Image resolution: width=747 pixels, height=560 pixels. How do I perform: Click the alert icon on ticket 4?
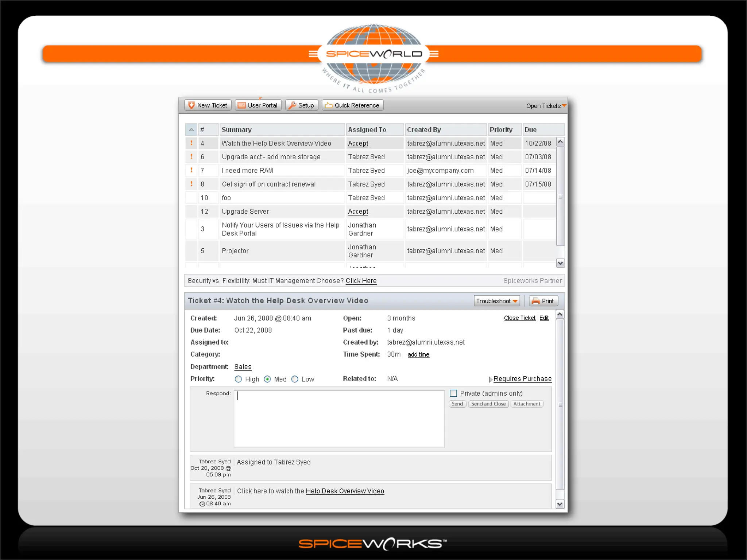191,143
